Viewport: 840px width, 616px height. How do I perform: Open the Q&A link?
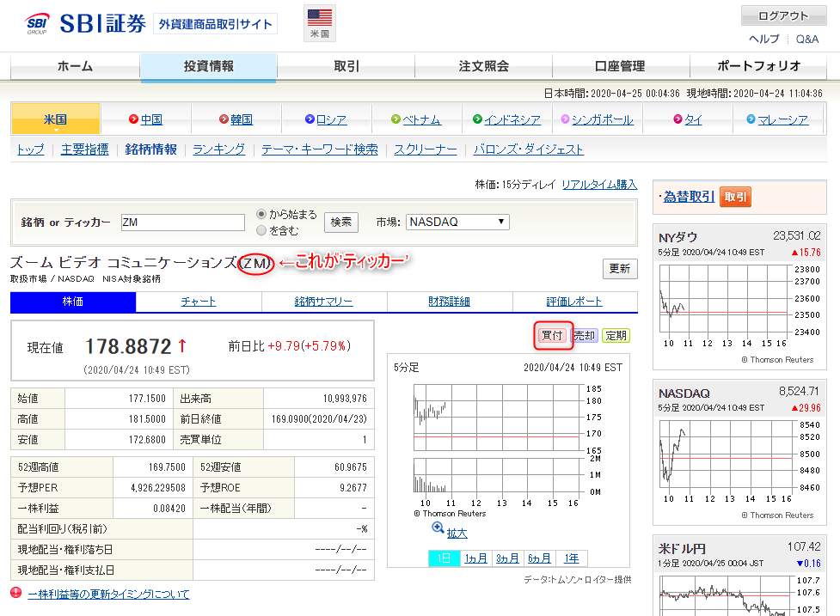click(x=807, y=39)
